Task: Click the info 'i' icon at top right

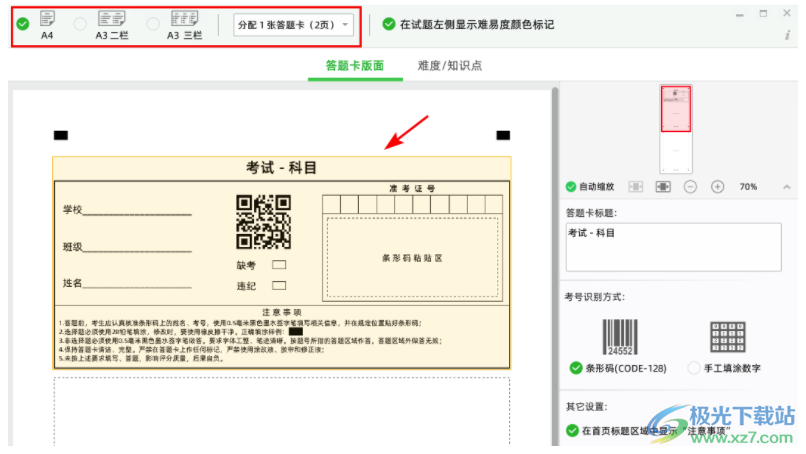Action: click(787, 35)
